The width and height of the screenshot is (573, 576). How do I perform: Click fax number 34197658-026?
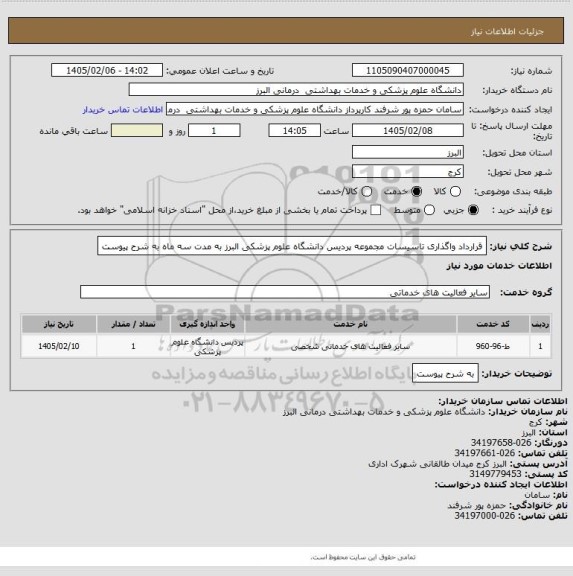click(x=501, y=443)
